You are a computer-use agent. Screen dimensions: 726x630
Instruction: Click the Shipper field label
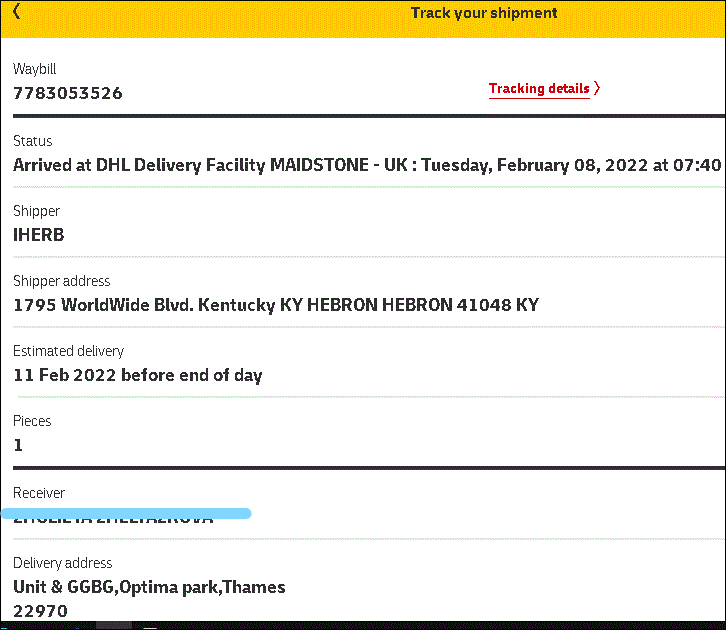point(36,211)
